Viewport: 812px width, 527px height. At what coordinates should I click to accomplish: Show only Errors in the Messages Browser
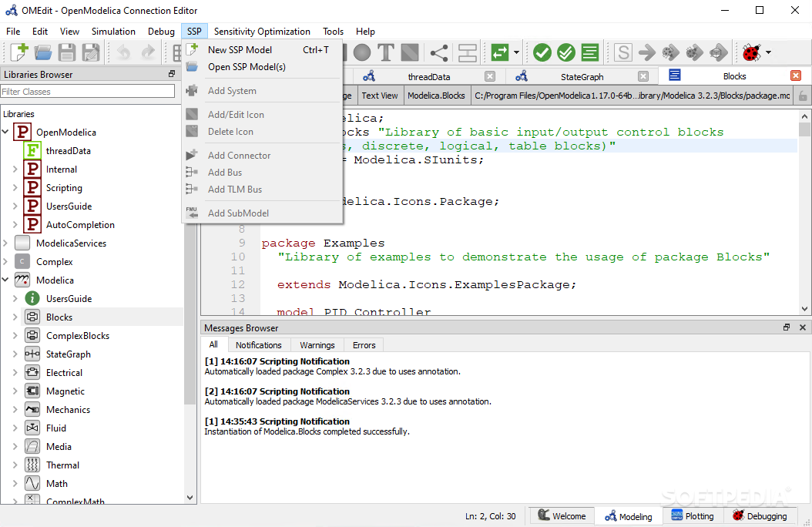click(x=364, y=344)
